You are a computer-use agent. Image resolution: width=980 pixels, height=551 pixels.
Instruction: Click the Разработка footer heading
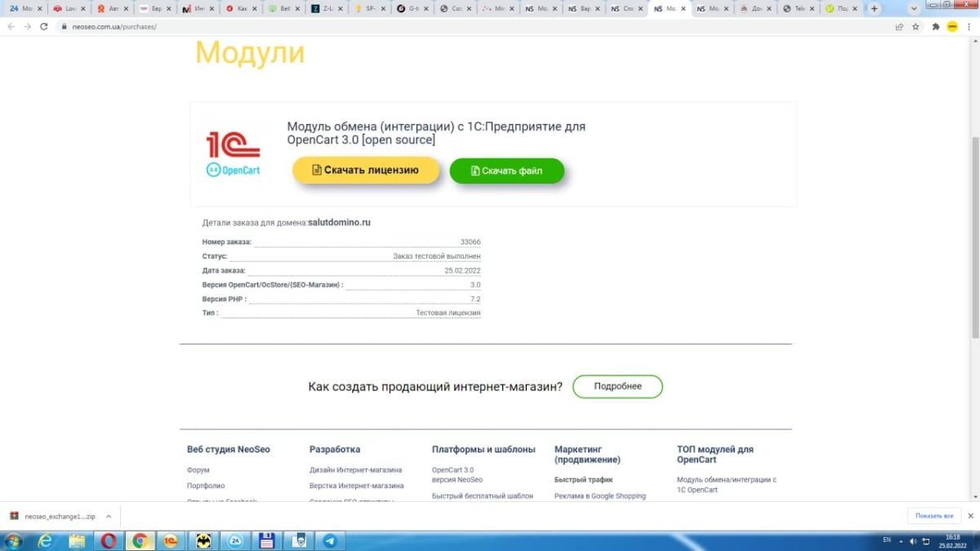coord(335,450)
